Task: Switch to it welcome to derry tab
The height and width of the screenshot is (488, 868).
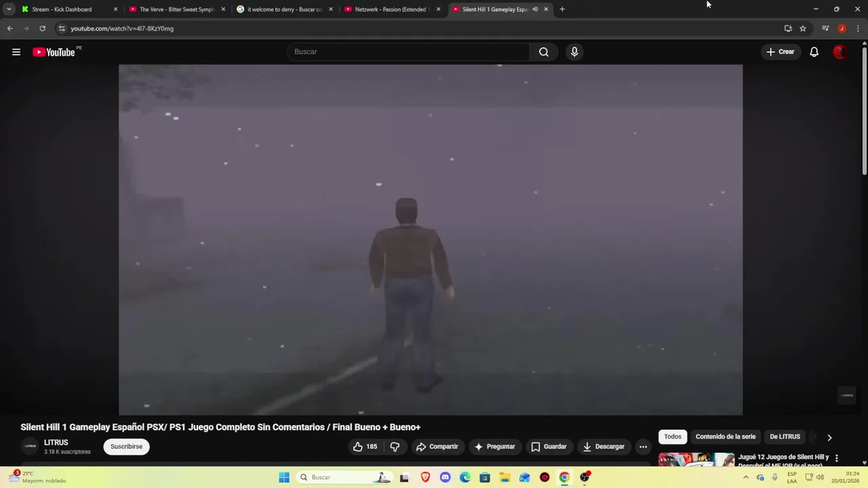Action: (x=285, y=9)
